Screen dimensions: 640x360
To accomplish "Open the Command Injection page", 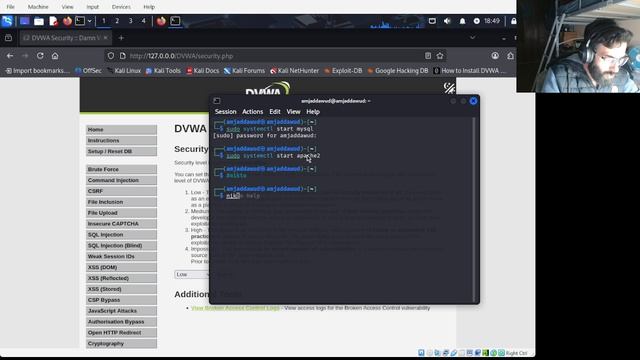I will pos(121,180).
